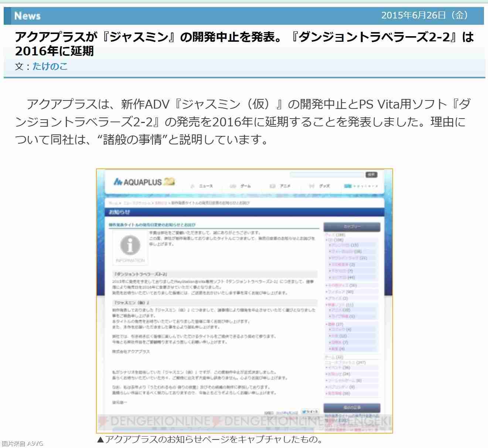Click the 検索 button in AQUAPLUS capture

pyautogui.click(x=371, y=175)
